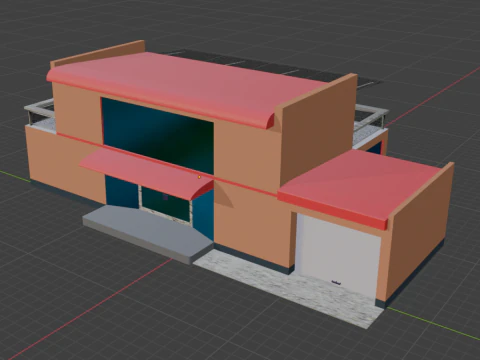Select the small garage door handle
The height and width of the screenshot is (360, 480).
(x=336, y=283)
